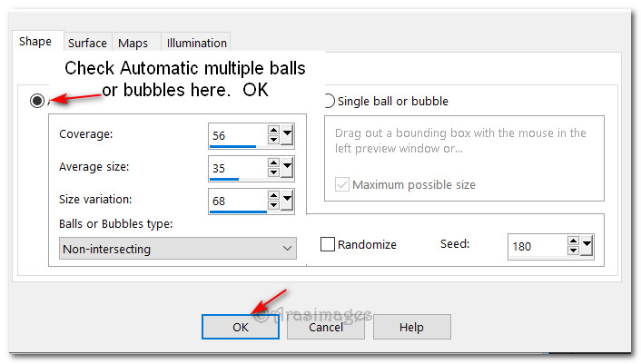Decrease Average size with the down spinner arrow
The height and width of the screenshot is (364, 641).
(x=274, y=172)
